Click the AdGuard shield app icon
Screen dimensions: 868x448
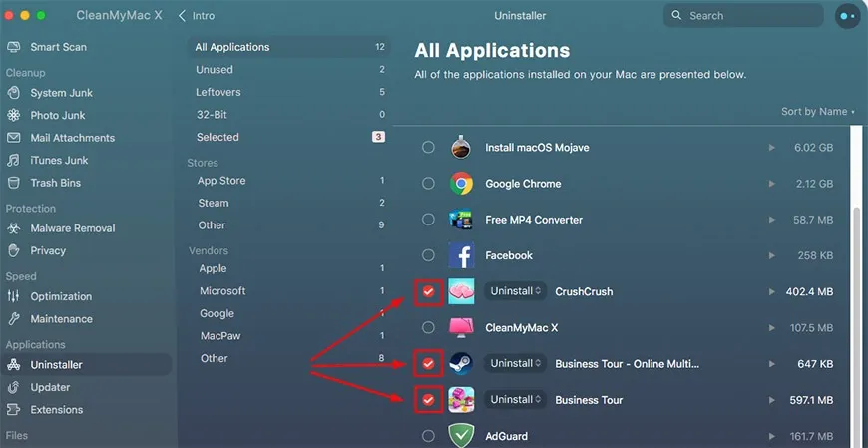[461, 436]
